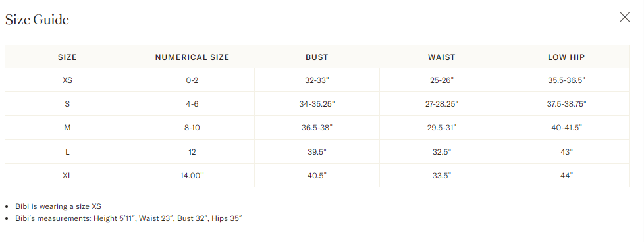Click the 'Bibi is wearing a size XS' note

coord(58,206)
